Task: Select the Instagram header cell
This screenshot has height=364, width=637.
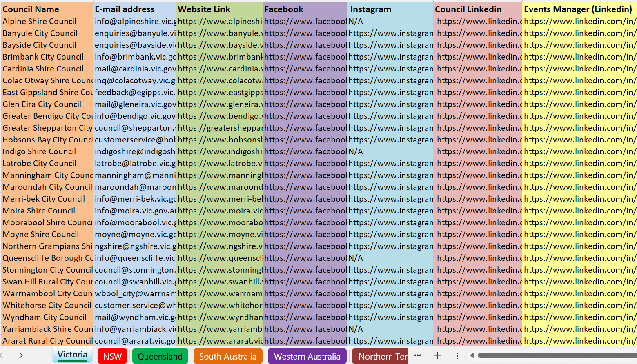Action: tap(390, 9)
